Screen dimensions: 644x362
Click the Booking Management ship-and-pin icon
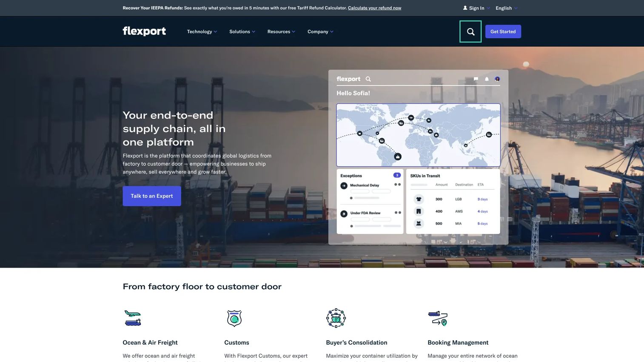(x=438, y=318)
